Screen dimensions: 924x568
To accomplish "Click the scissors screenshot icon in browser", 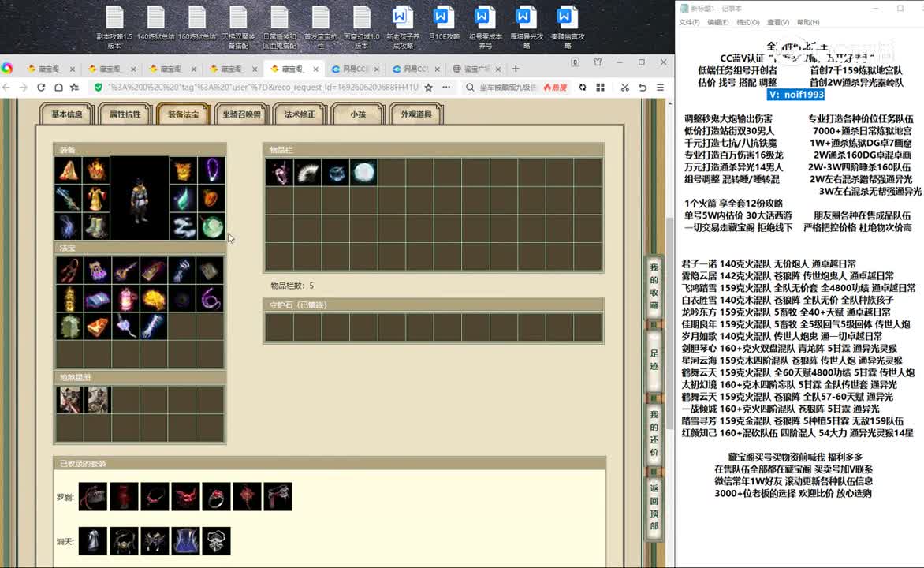I will (x=624, y=88).
